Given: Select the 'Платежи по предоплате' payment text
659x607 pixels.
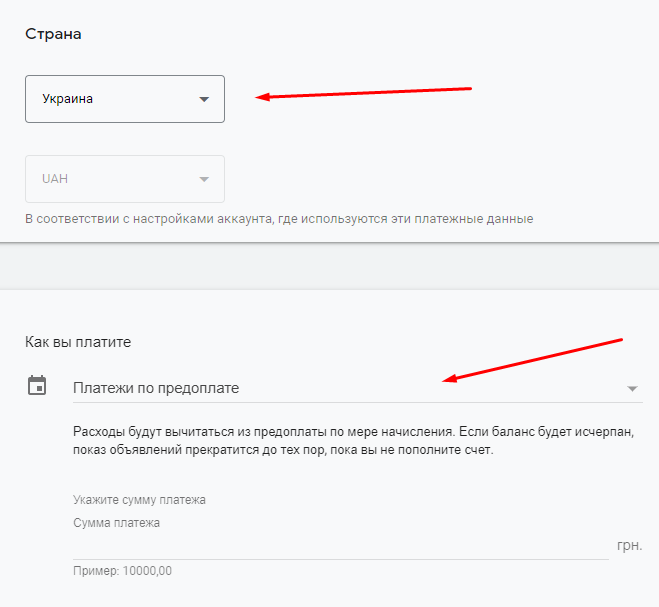Looking at the screenshot, I should pos(156,388).
